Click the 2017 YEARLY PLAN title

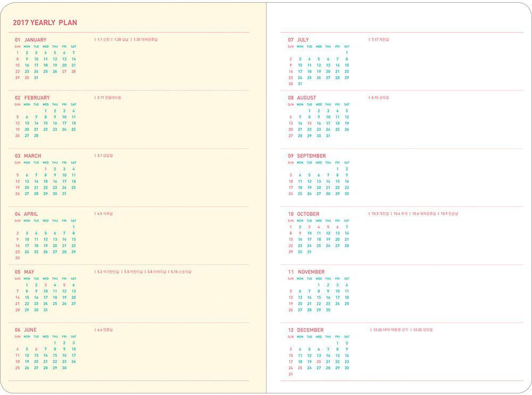click(x=45, y=23)
